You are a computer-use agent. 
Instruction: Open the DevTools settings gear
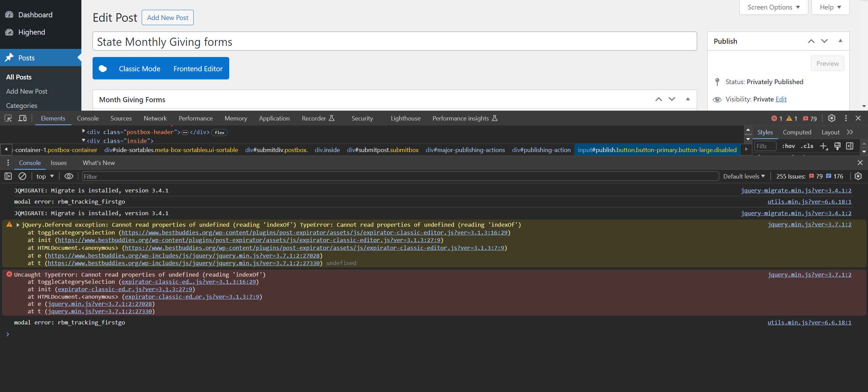click(x=831, y=118)
